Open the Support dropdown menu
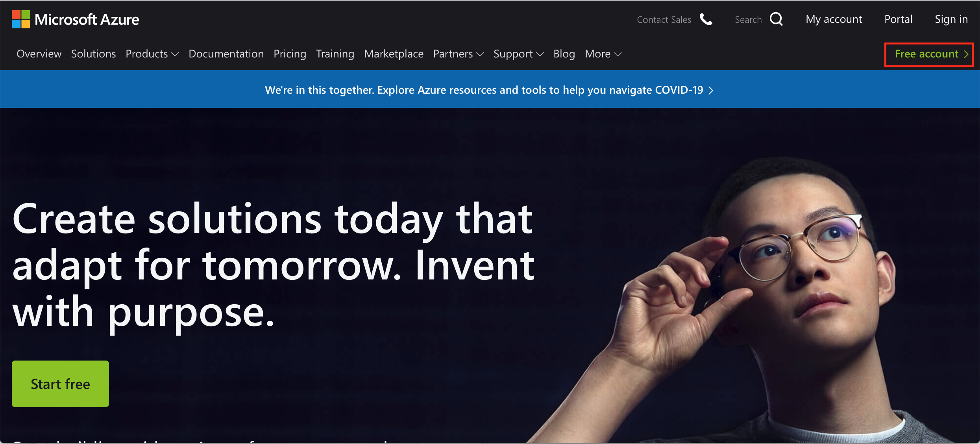Image resolution: width=980 pixels, height=444 pixels. click(x=518, y=54)
